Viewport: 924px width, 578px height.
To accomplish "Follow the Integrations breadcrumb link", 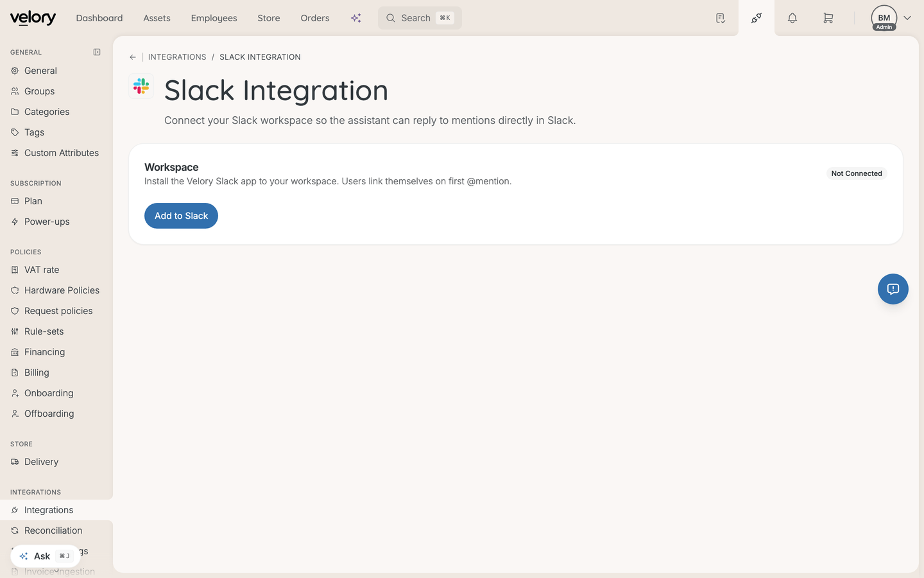I will pos(177,57).
